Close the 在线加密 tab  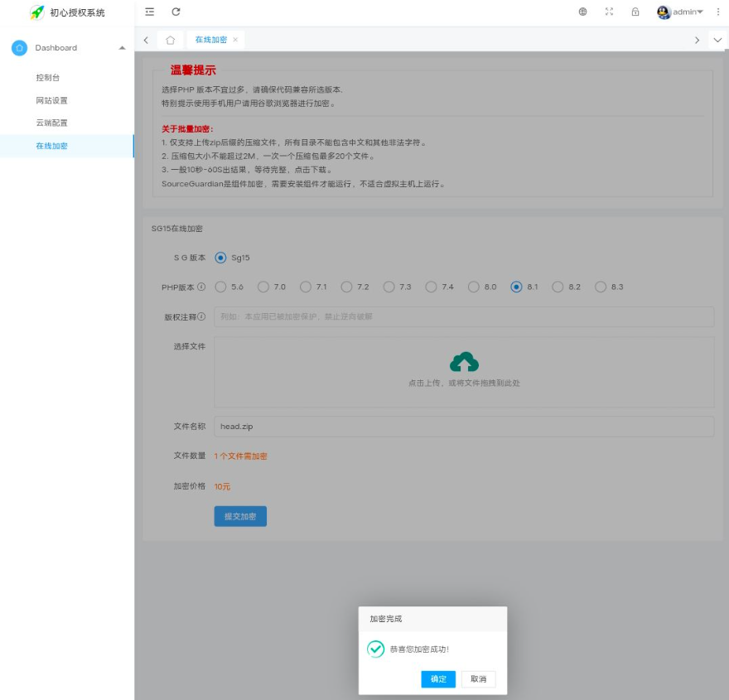pyautogui.click(x=235, y=40)
